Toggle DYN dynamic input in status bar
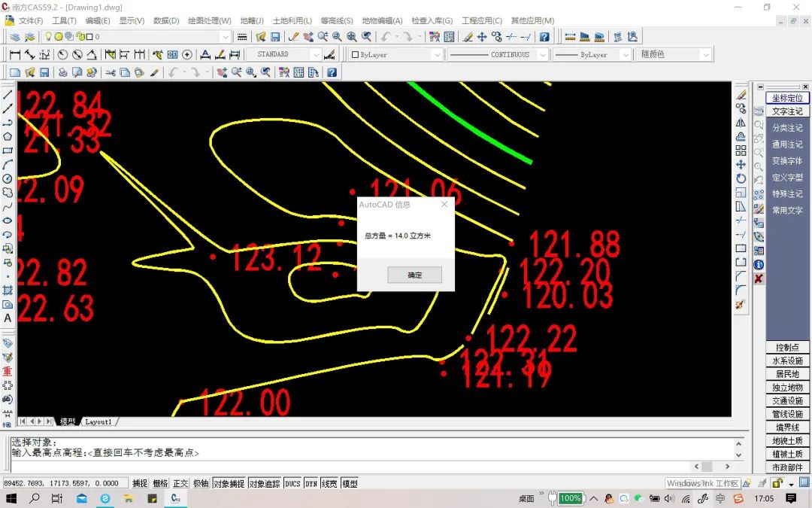 point(311,483)
